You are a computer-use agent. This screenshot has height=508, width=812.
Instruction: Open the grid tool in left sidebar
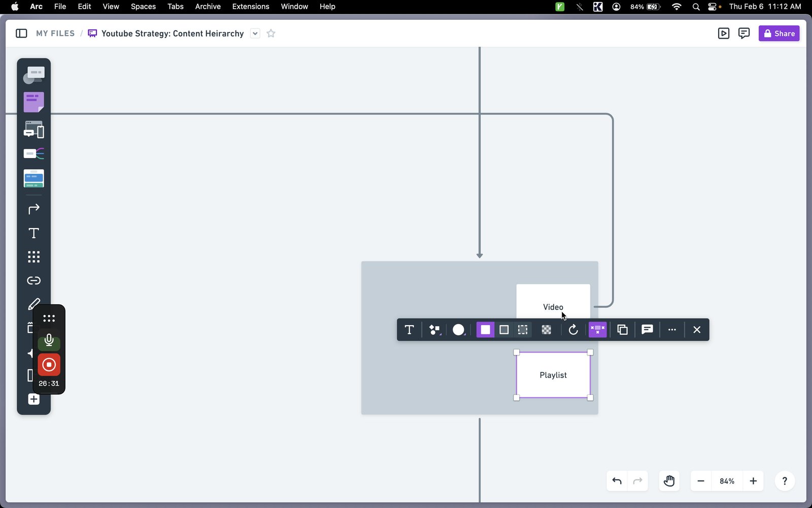pos(33,257)
